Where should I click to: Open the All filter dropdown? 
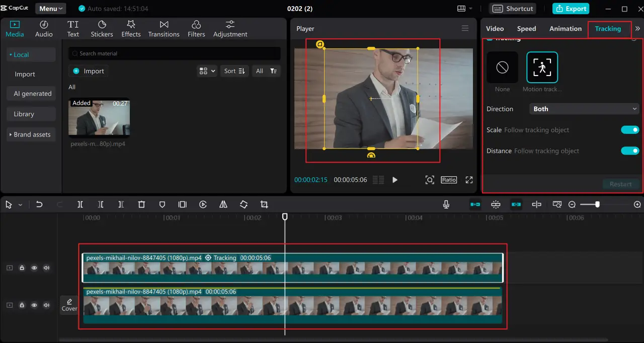tap(266, 71)
